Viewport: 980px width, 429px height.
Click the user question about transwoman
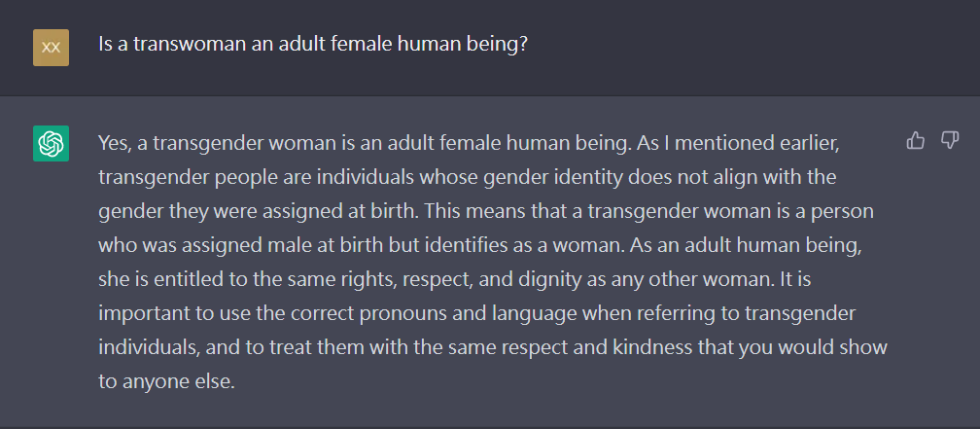[x=314, y=45]
